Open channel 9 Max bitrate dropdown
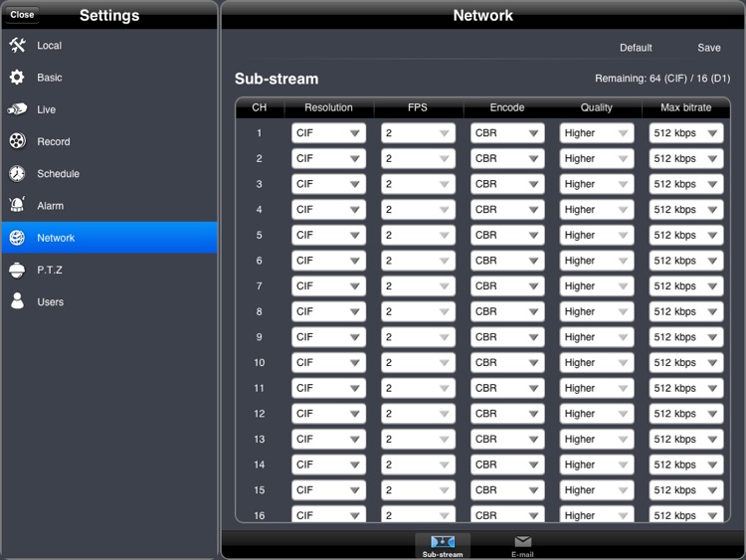 point(686,337)
